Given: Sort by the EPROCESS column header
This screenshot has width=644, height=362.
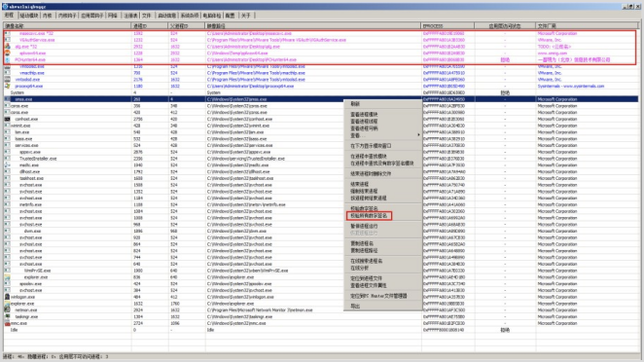Looking at the screenshot, I should tap(447, 26).
